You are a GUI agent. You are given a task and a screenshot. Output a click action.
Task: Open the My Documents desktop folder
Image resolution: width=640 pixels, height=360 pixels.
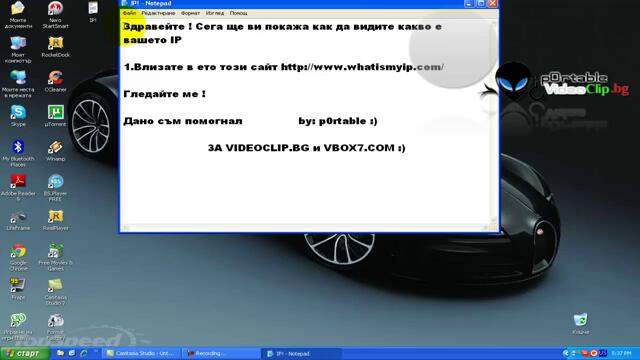[x=18, y=14]
